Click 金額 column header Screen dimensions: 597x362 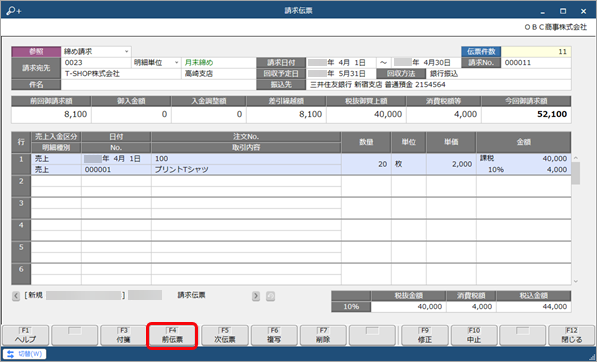pyautogui.click(x=524, y=142)
